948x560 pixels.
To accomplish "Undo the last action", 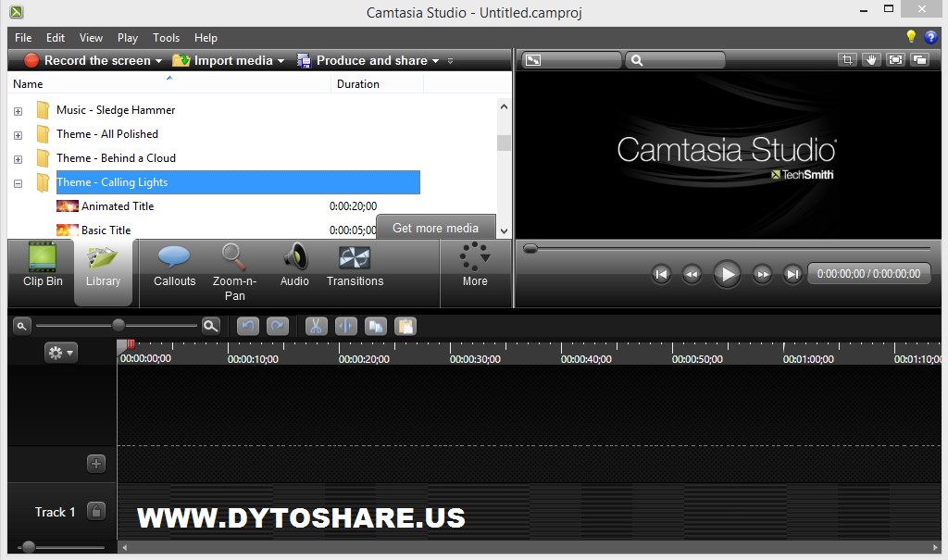I will pos(248,326).
